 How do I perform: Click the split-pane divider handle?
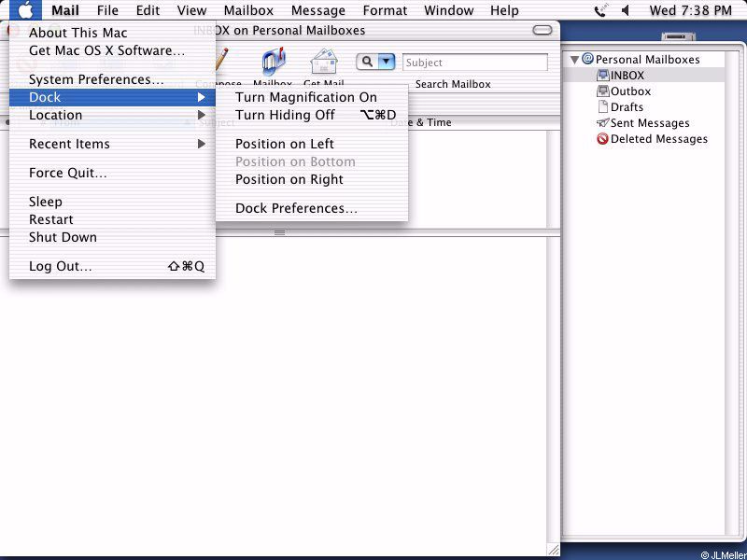pyautogui.click(x=279, y=232)
